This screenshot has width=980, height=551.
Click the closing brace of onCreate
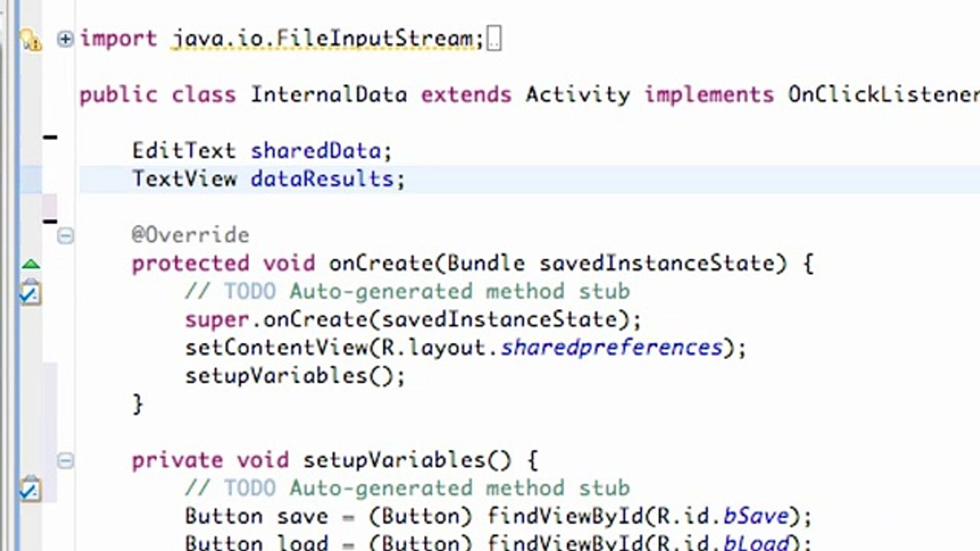[138, 403]
